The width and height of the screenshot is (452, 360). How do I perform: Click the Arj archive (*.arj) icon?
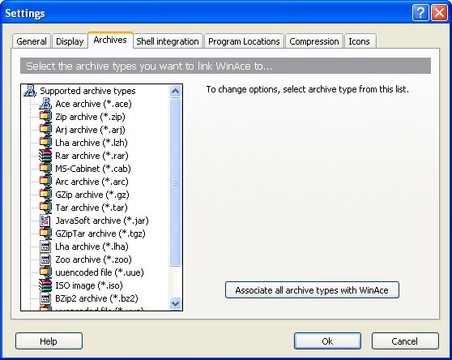[45, 130]
